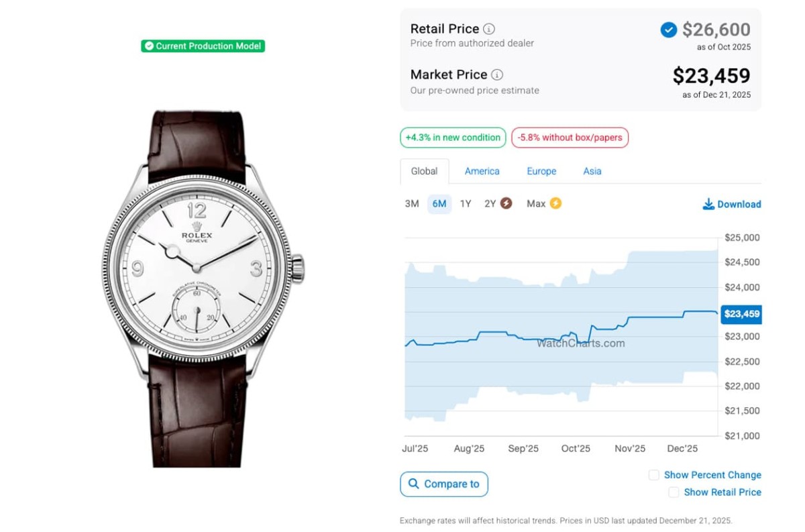Click the -5.8% without box/papers badge
Image resolution: width=805 pixels, height=532 pixels.
point(570,138)
